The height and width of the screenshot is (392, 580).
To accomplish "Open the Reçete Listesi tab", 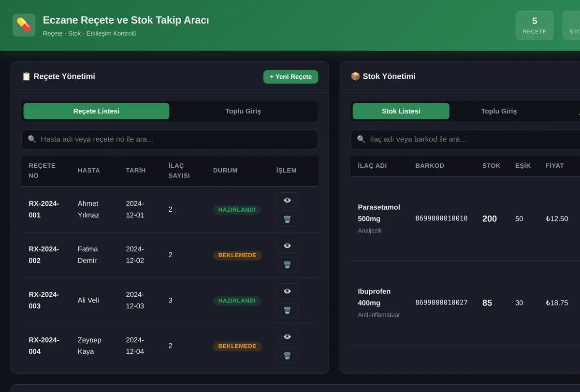I will click(x=96, y=111).
